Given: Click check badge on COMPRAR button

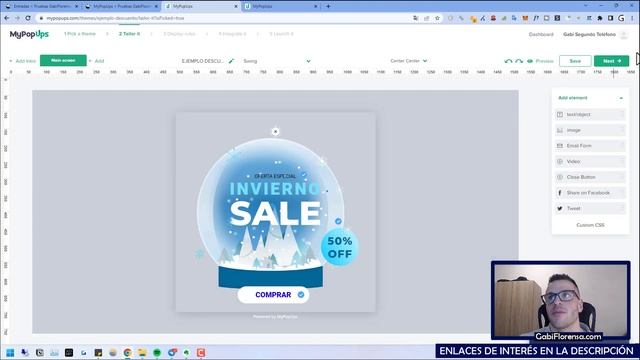Looking at the screenshot, I should point(301,295).
